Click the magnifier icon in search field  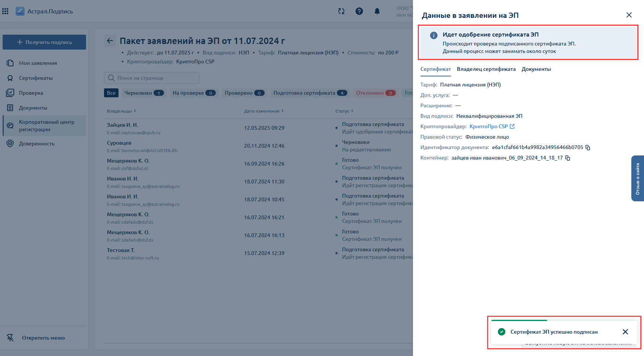pyautogui.click(x=111, y=78)
